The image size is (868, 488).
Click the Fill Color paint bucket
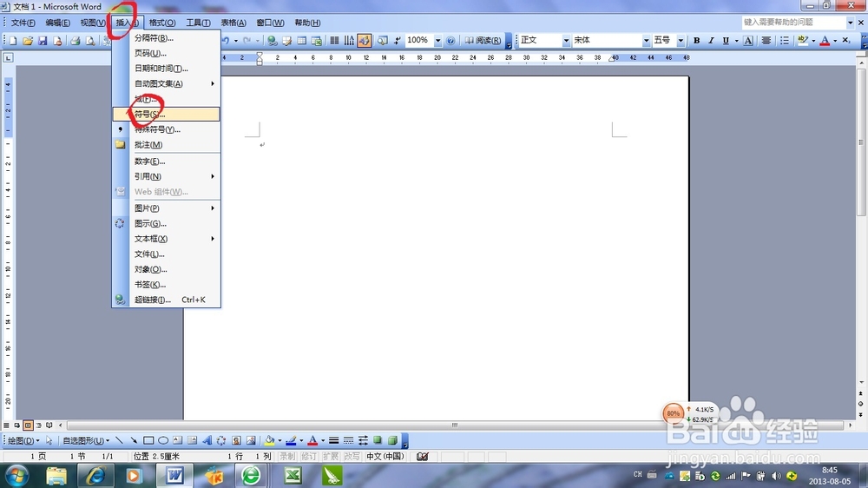[x=270, y=441]
